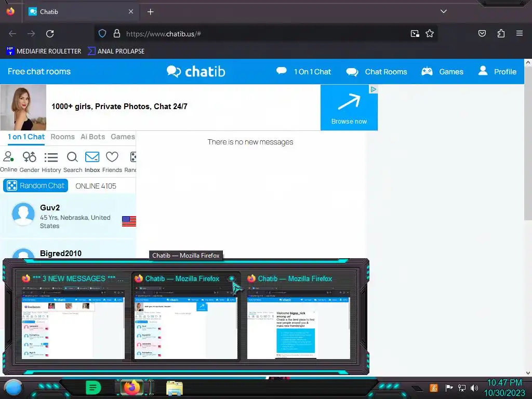Viewport: 532px width, 399px height.
Task: Close the middle Chatib preview window
Action: 232,278
